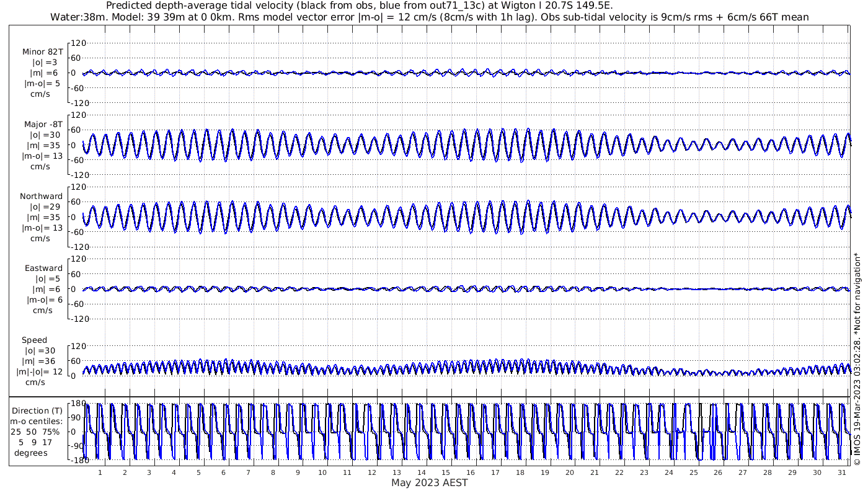Screen dimensions: 868x496
Task: Click the day '10' label on the date axis
Action: tap(322, 472)
